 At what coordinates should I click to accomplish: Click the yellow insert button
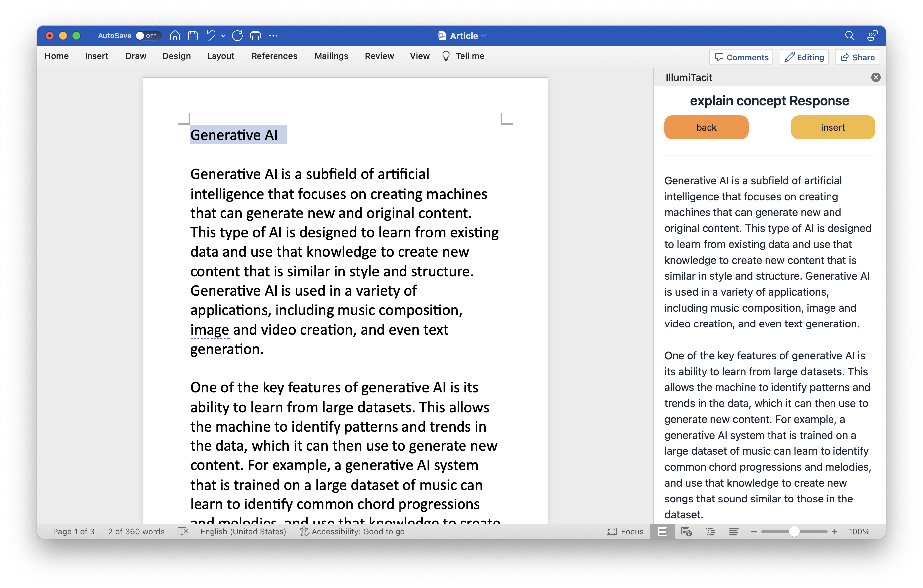832,127
